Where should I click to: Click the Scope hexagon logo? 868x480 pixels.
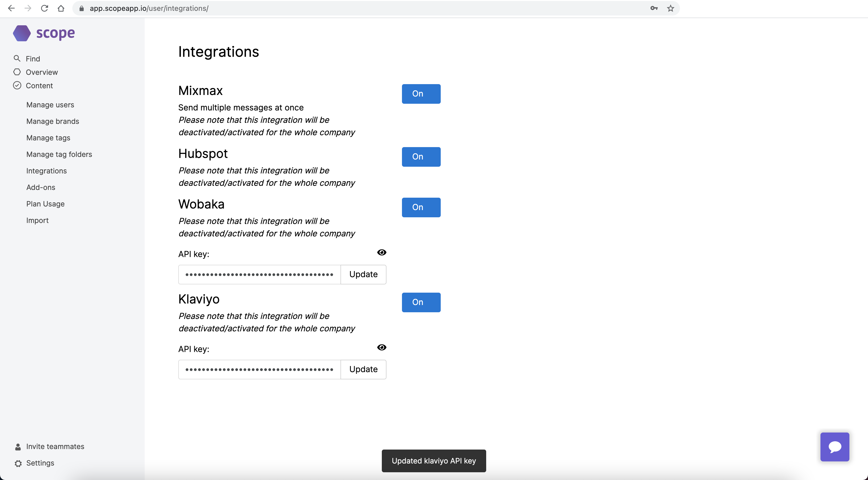pos(22,33)
